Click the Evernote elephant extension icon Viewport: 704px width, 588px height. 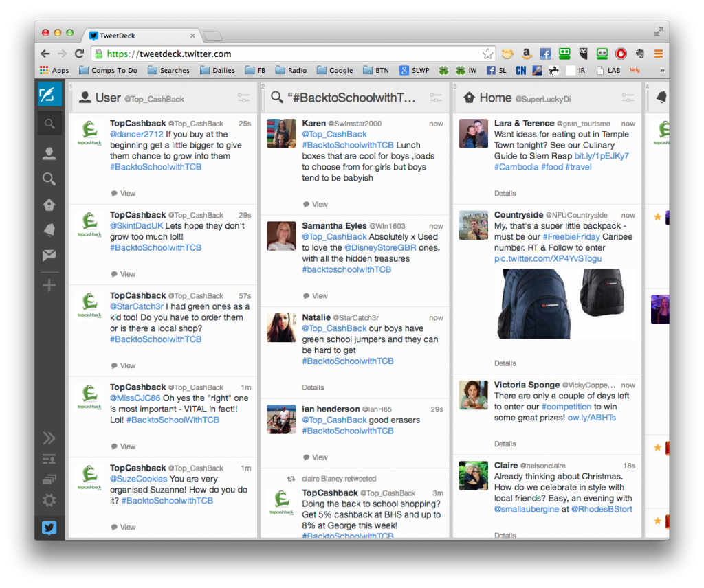tap(640, 54)
